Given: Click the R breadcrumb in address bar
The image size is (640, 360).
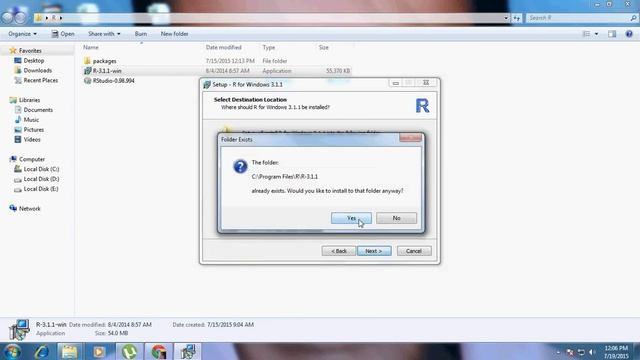Looking at the screenshot, I should coord(53,18).
